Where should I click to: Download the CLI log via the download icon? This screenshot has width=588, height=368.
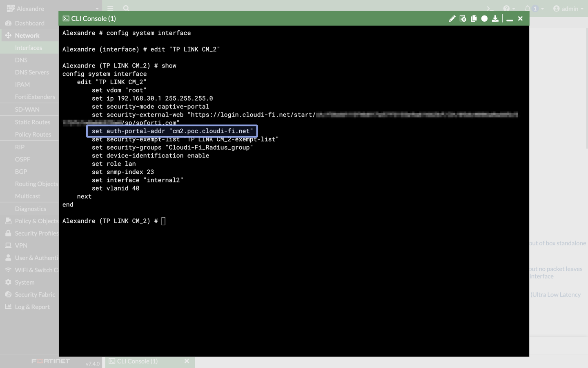pyautogui.click(x=495, y=18)
